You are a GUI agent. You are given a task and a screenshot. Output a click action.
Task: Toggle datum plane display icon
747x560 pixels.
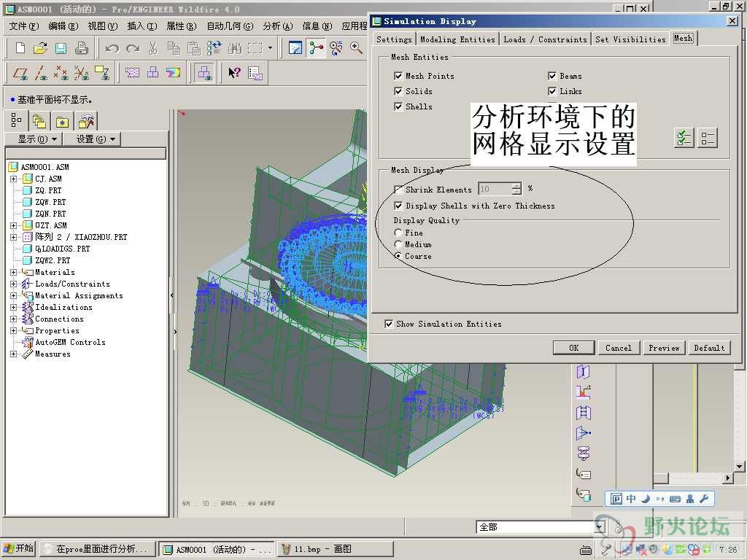click(x=20, y=73)
